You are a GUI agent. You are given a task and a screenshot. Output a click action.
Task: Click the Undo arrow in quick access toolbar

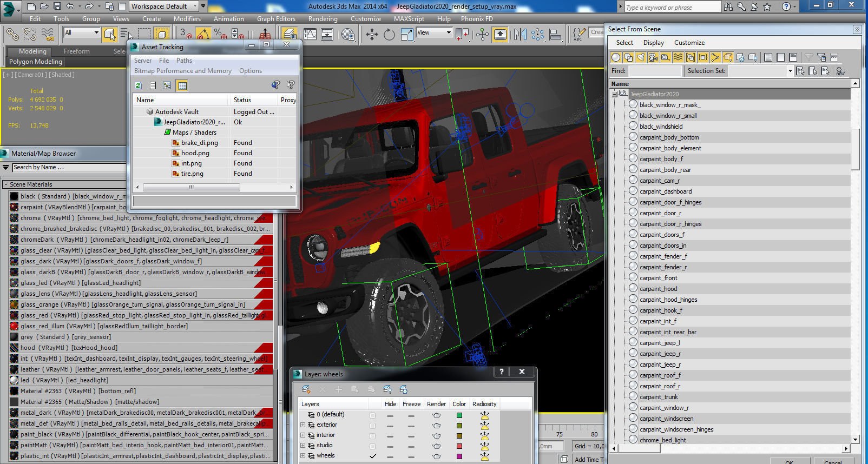(x=70, y=6)
